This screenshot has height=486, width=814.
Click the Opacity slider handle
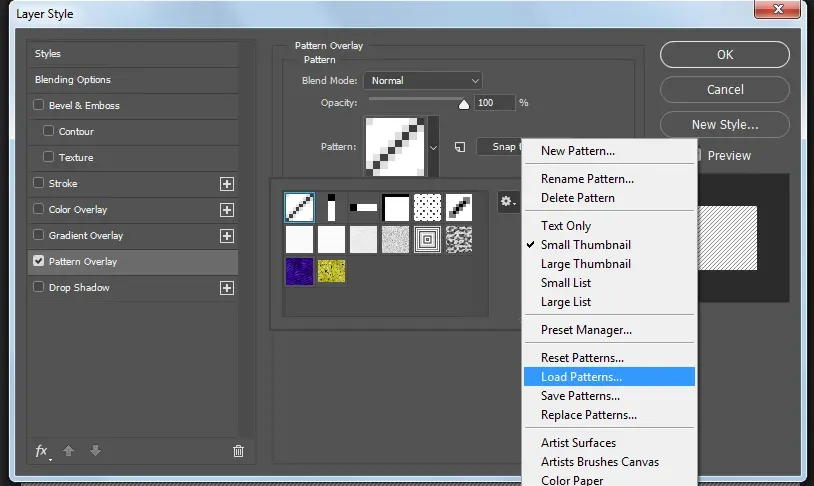[x=464, y=104]
